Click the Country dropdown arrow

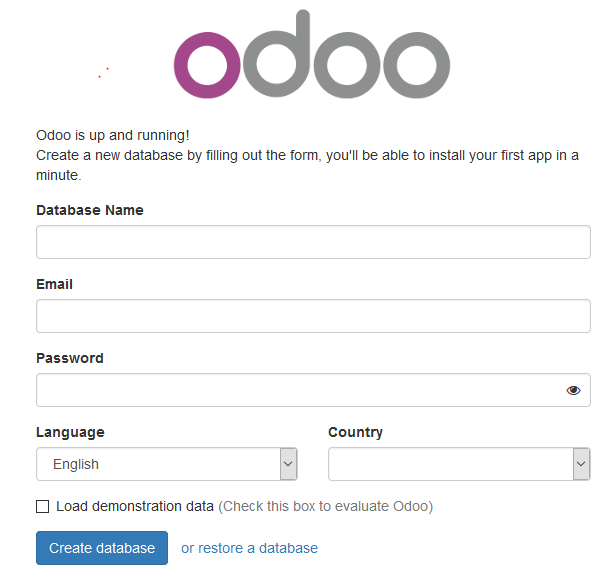[581, 464]
